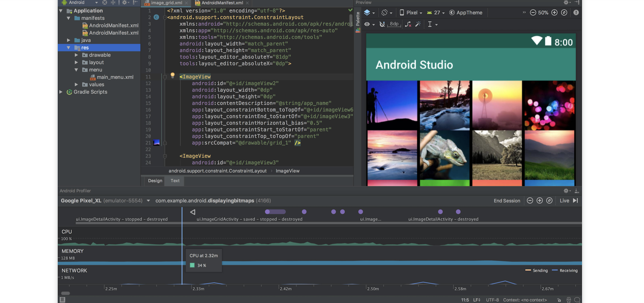Click the profiler zoom in icon
The height and width of the screenshot is (303, 644).
click(540, 200)
